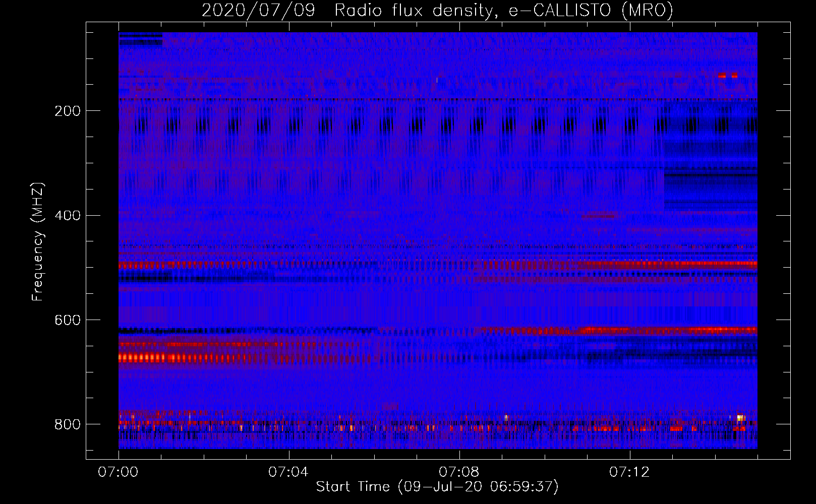This screenshot has height=504, width=816.
Task: Click the '07:00' time tick label
Action: coord(118,472)
